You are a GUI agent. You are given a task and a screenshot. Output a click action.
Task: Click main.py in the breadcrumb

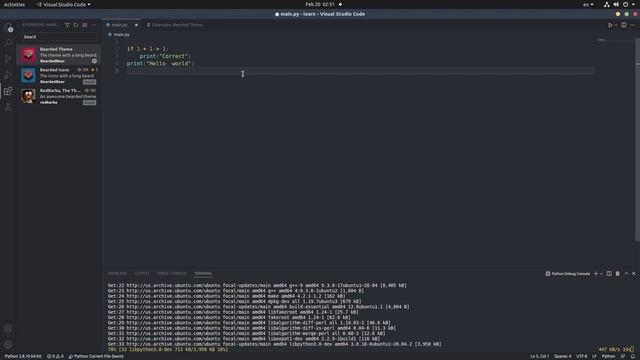(x=119, y=35)
